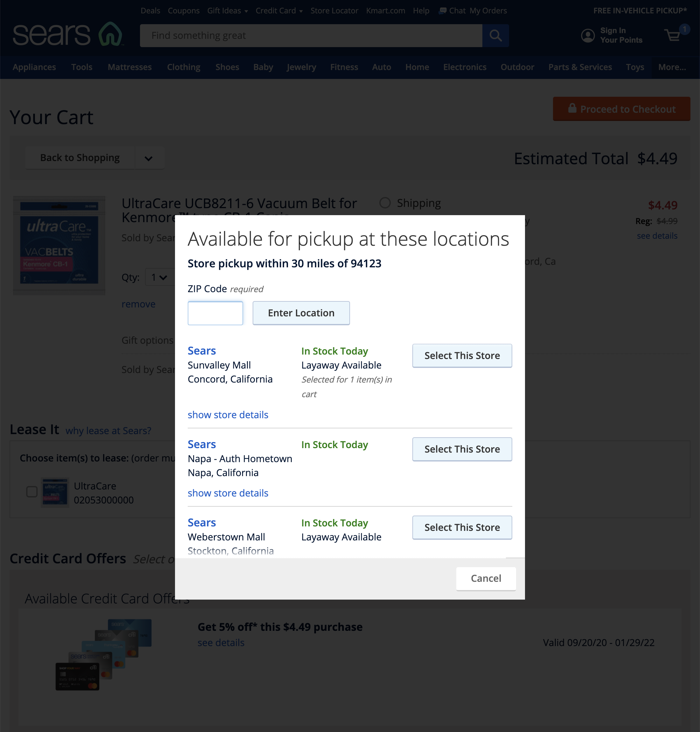Open the Appliances category menu
The image size is (700, 732).
tap(34, 67)
